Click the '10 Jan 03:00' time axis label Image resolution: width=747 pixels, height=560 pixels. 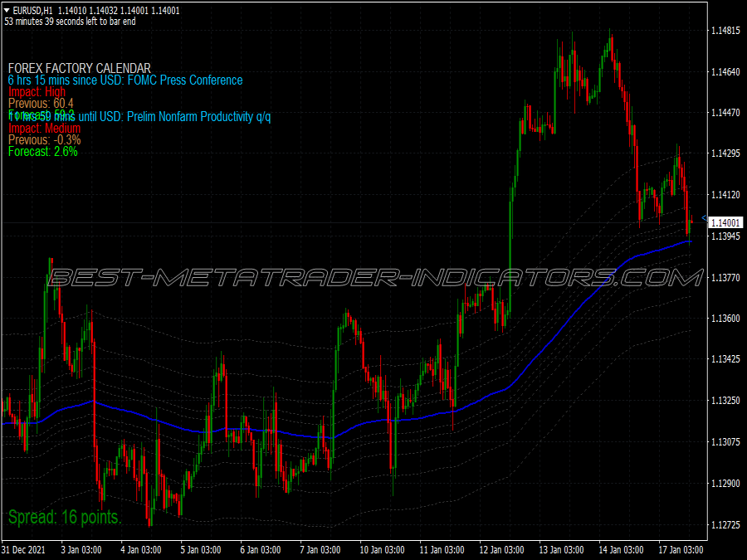coord(382,549)
